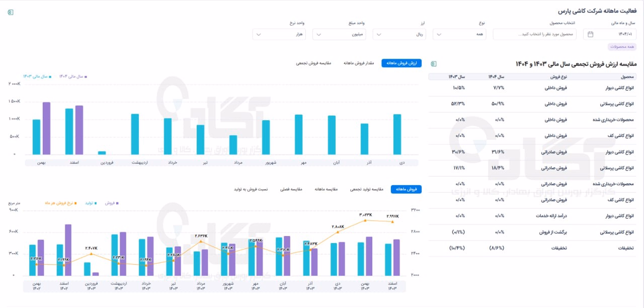Click the Excel export icon next to the cumulative sales comparison table title

[433, 64]
